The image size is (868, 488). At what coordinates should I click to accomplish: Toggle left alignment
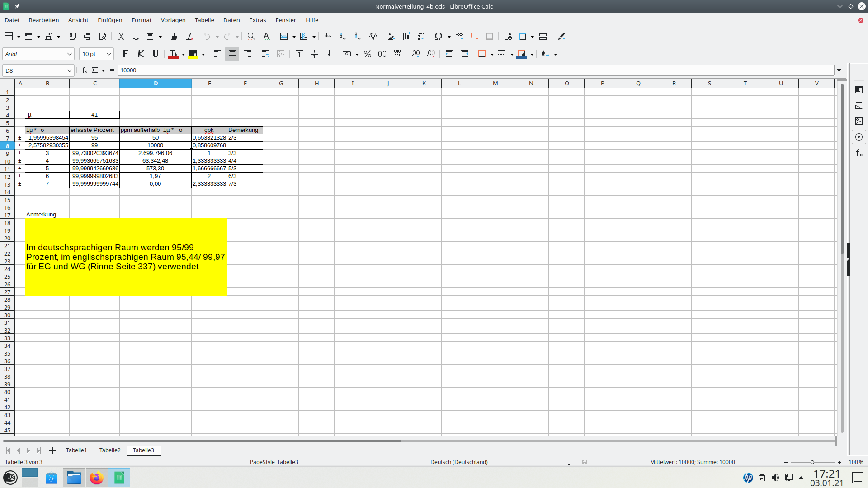pyautogui.click(x=217, y=54)
